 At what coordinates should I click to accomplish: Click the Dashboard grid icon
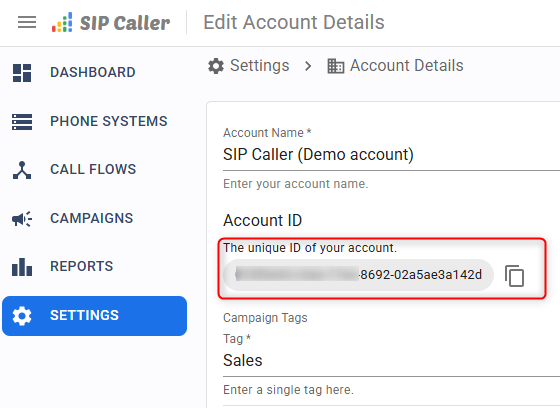click(22, 73)
